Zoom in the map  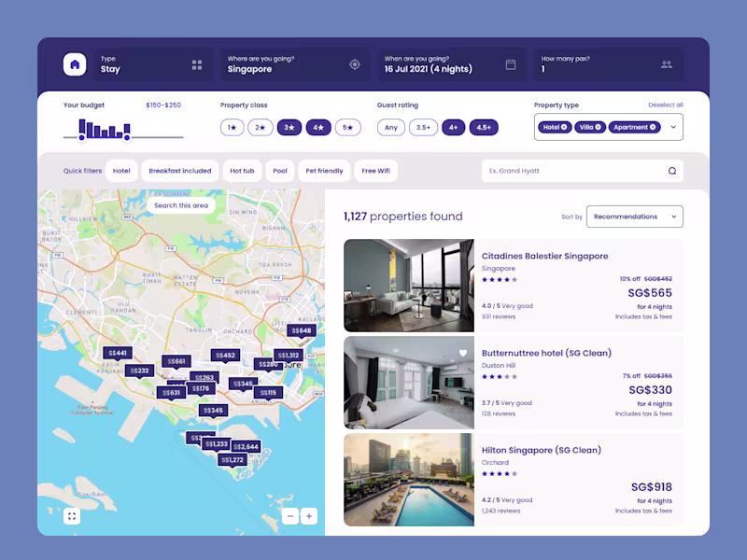309,516
